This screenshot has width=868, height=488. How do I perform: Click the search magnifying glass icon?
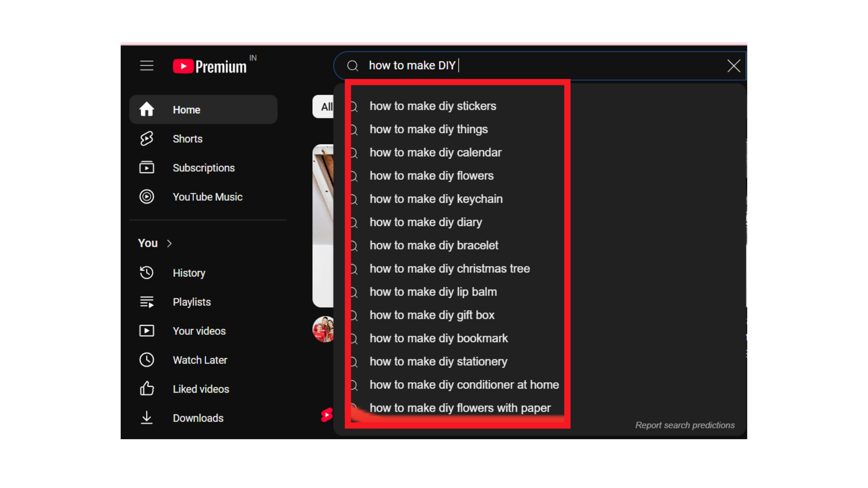click(352, 66)
